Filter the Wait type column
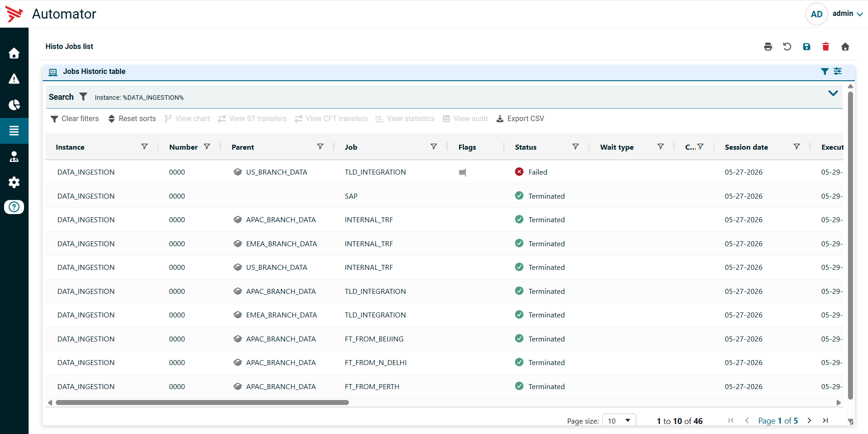 (661, 146)
